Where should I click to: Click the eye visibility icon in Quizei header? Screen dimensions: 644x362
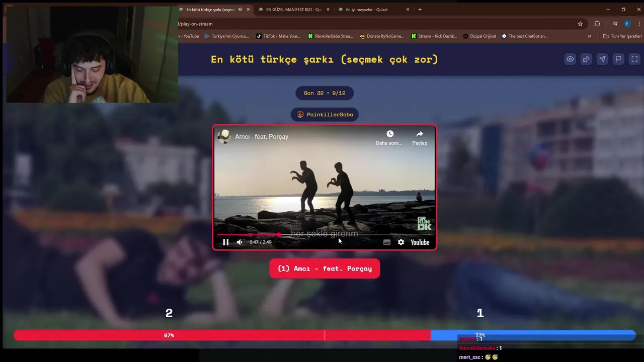[570, 59]
